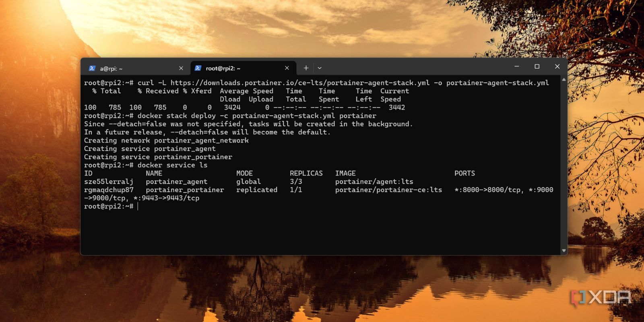Viewport: 644px width, 322px height.
Task: Click 'Creating service portainer_agent' line
Action: click(150, 149)
